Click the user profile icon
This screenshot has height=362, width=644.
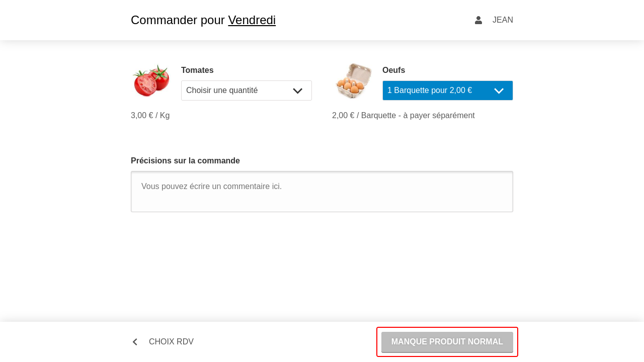click(x=478, y=20)
